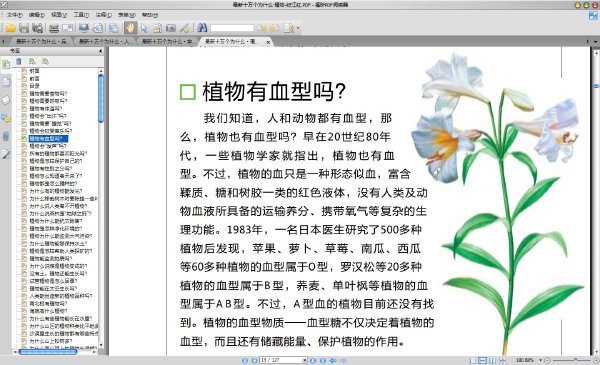Viewport: 600px width, 365px height.
Task: Click the printer icon to print
Action: [54, 28]
